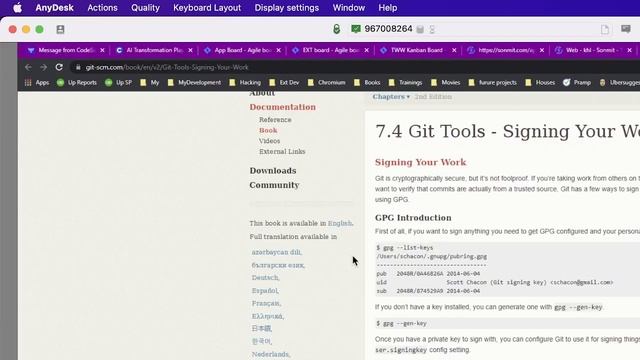Click the English language link

click(x=340, y=223)
